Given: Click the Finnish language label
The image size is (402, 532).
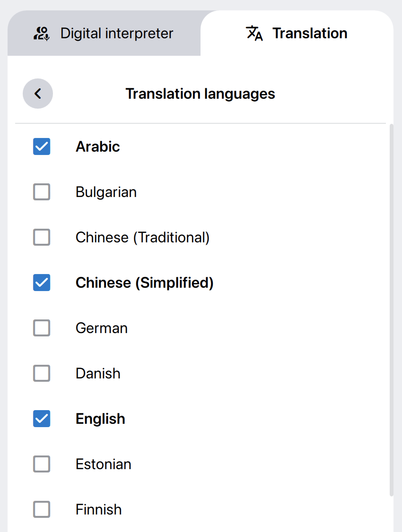Looking at the screenshot, I should 99,509.
